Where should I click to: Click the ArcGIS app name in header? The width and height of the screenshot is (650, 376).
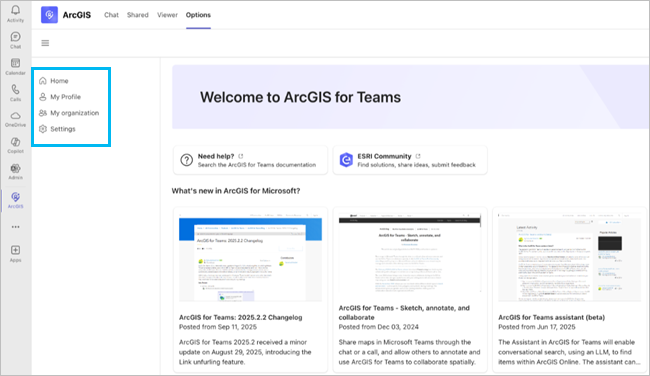pyautogui.click(x=77, y=15)
